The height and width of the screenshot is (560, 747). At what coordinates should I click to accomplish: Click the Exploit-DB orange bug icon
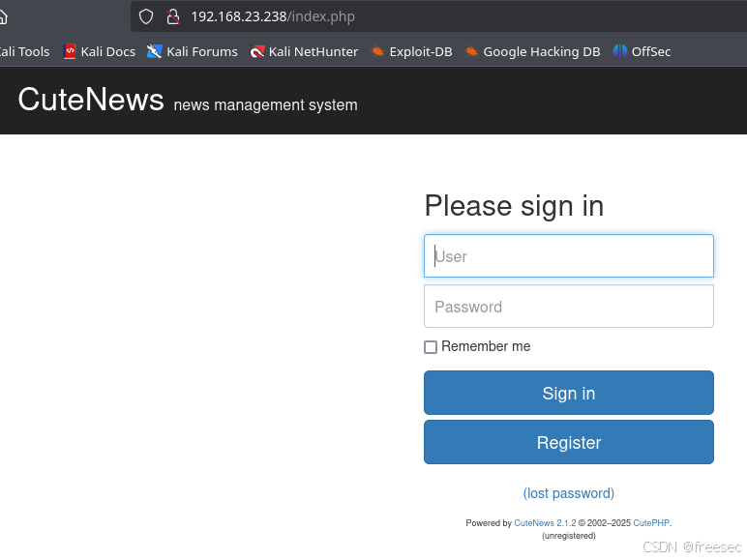[377, 51]
